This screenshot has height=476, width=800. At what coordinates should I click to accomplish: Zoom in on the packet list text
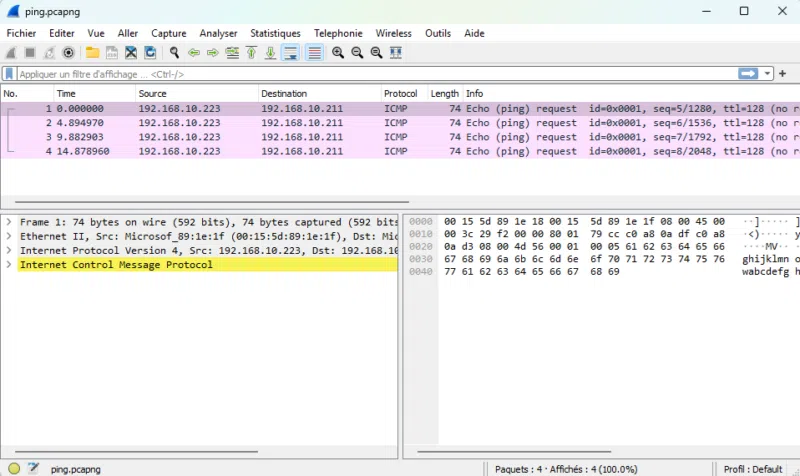[x=338, y=53]
